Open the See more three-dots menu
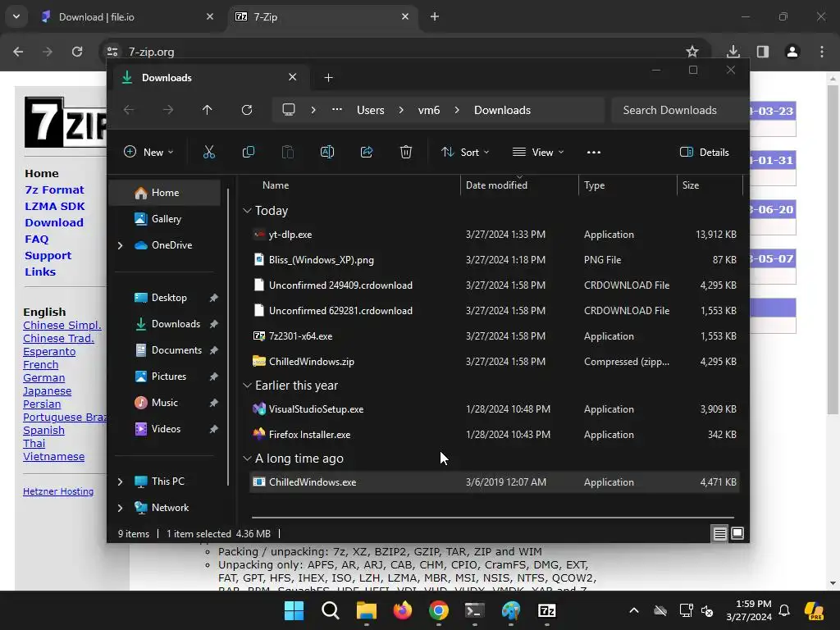The image size is (840, 630). (594, 152)
